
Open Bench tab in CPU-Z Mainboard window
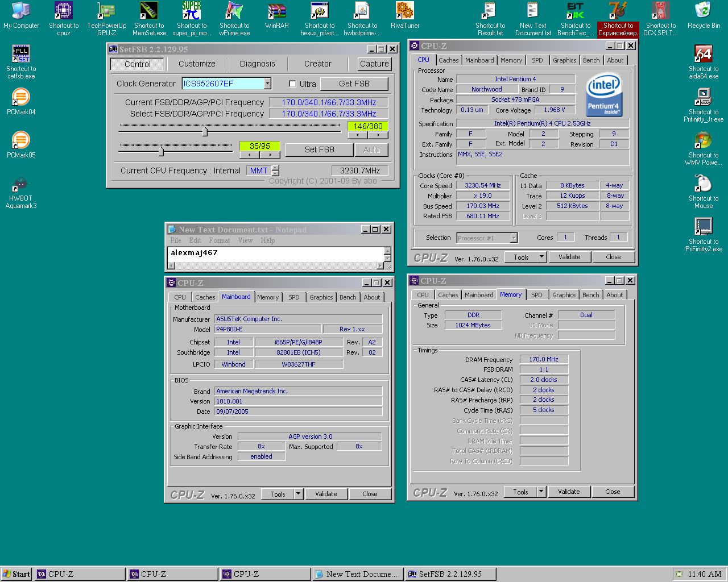point(348,297)
